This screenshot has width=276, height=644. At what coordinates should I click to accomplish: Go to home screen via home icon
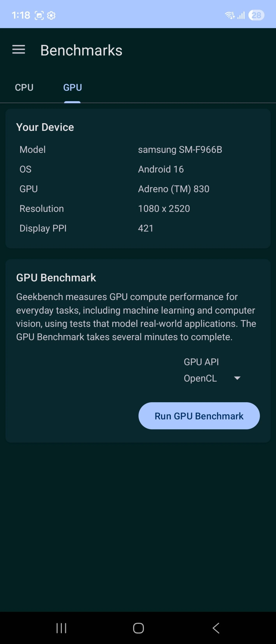(x=138, y=628)
